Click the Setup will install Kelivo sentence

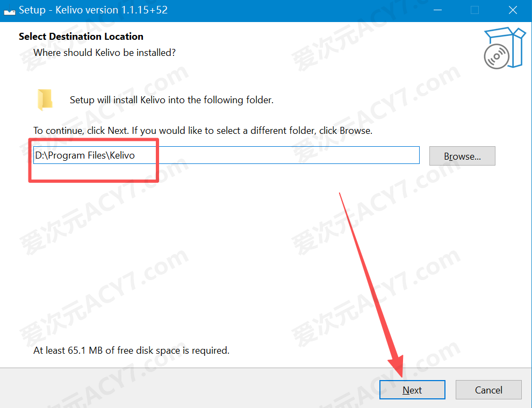(171, 100)
